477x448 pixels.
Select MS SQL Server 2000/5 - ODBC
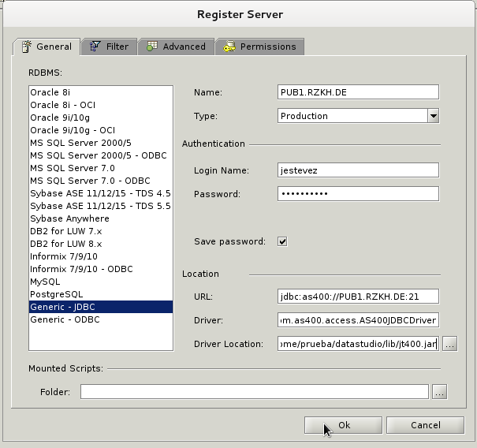coord(101,155)
